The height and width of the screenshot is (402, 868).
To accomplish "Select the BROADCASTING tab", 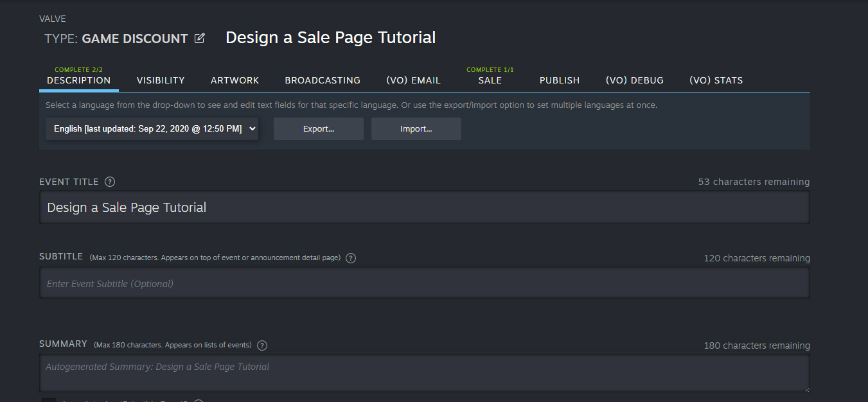I will [x=322, y=80].
